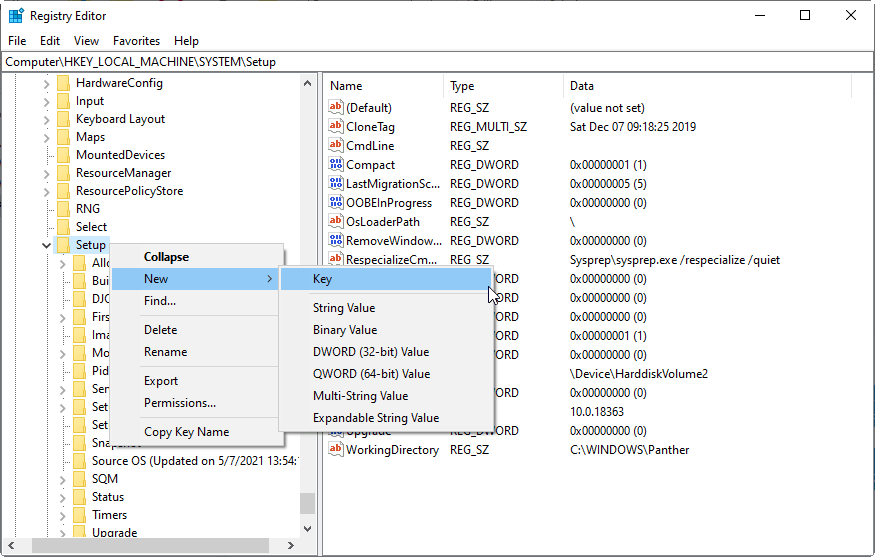Click the Setup folder icon
The width and height of the screenshot is (875, 557).
tap(64, 245)
